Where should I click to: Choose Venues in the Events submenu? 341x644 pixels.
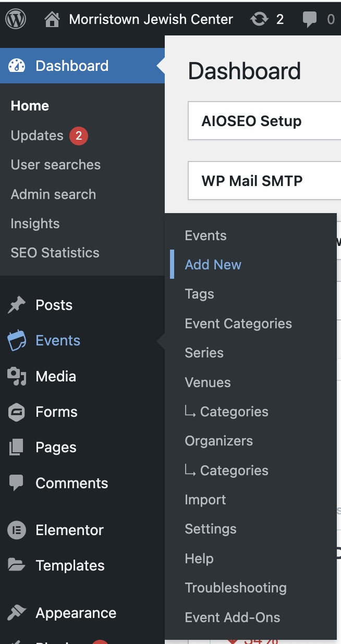click(x=208, y=382)
